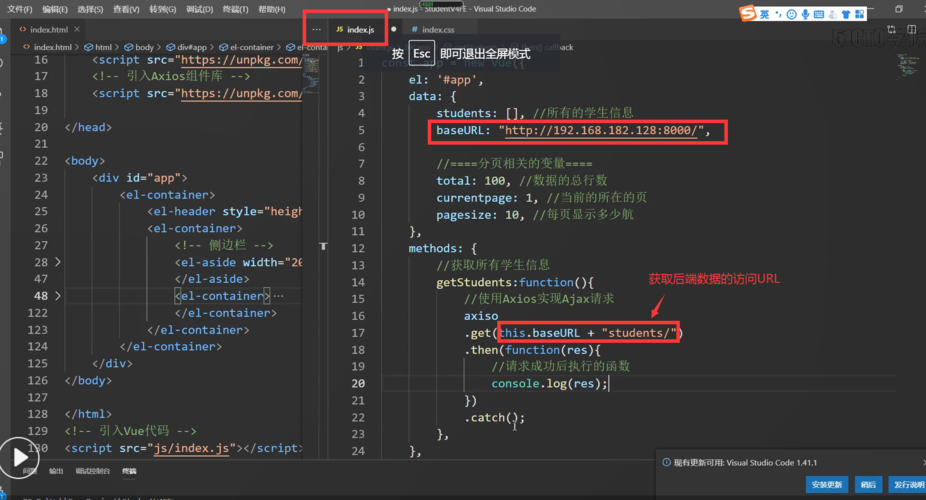Image resolution: width=926 pixels, height=500 pixels.
Task: Open the 选择(S) menu
Action: 90,9
